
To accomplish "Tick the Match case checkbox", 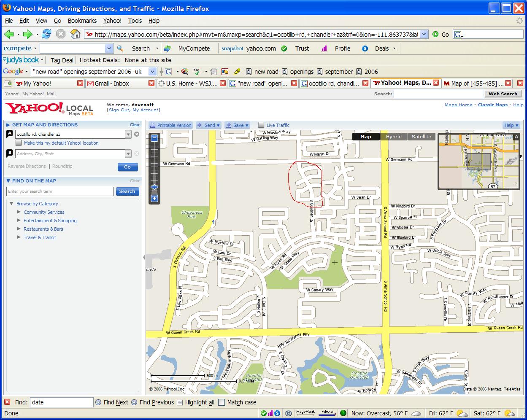I will [x=222, y=402].
